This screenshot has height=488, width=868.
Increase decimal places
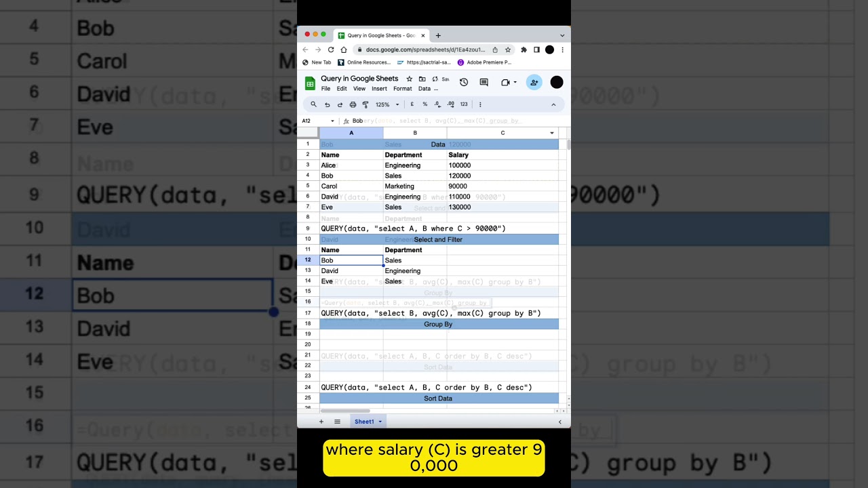pos(451,104)
